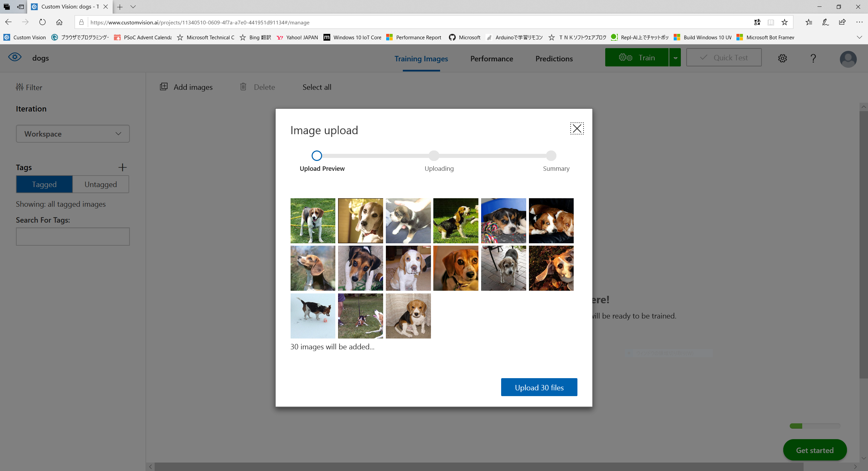Add page to favorites star icon
Screen dimensions: 868x471
point(785,22)
